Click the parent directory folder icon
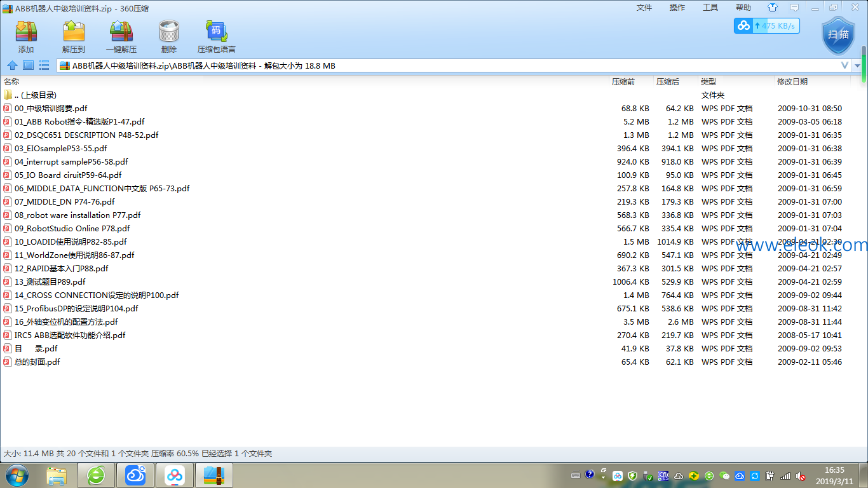The image size is (868, 488). point(8,95)
